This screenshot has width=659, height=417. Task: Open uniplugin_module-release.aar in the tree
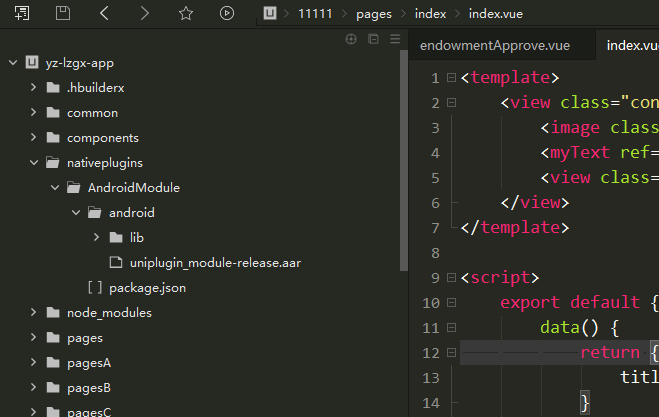coord(215,263)
